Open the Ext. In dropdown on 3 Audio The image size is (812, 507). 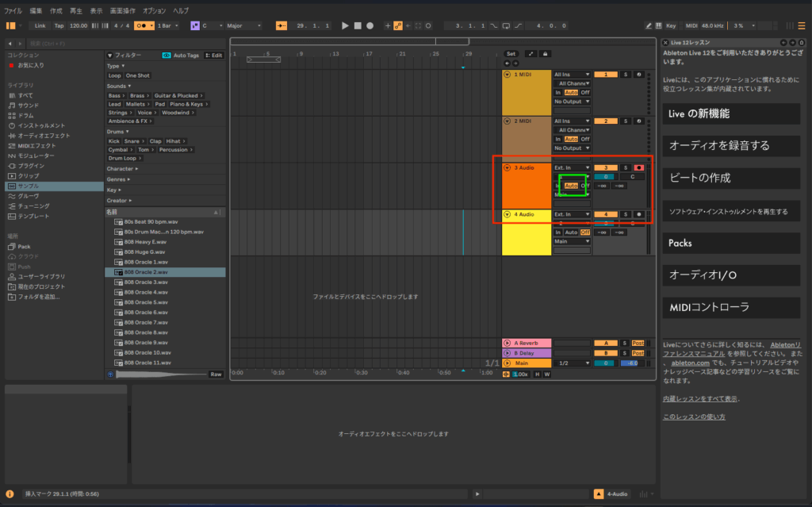572,167
